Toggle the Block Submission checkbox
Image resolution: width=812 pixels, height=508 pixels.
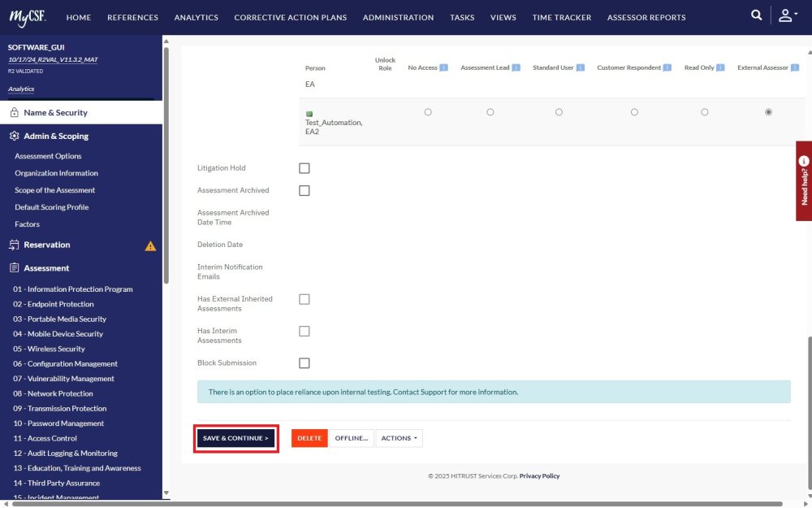coord(304,363)
